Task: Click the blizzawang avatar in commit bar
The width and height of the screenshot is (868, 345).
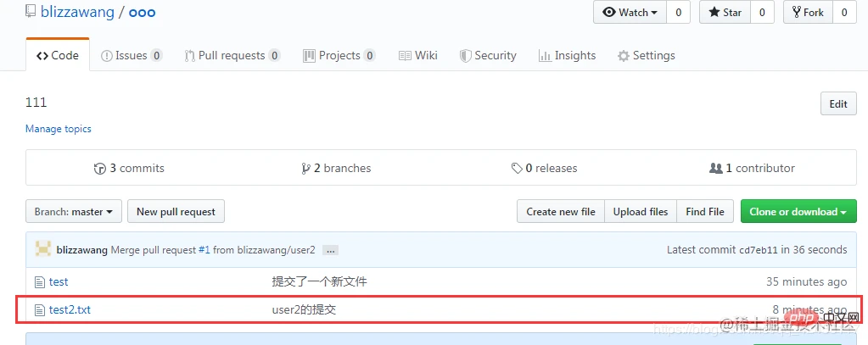Action: [x=42, y=250]
